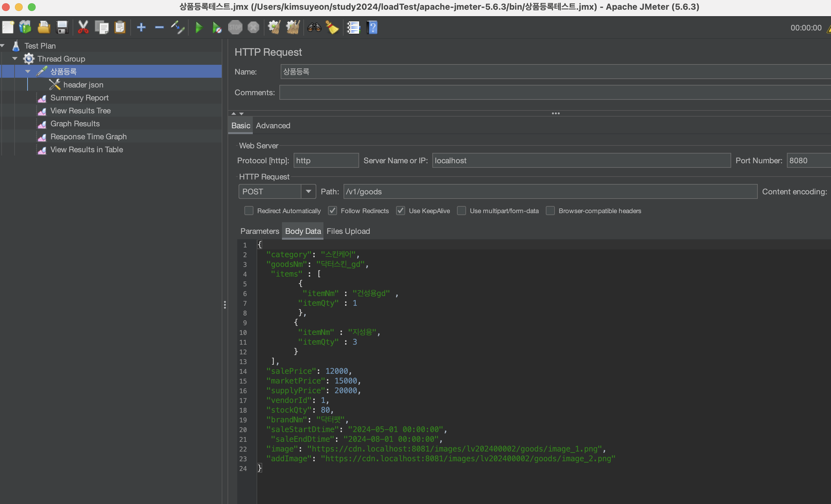Enable Browser-compatible headers checkbox
Image resolution: width=831 pixels, height=504 pixels.
(550, 211)
